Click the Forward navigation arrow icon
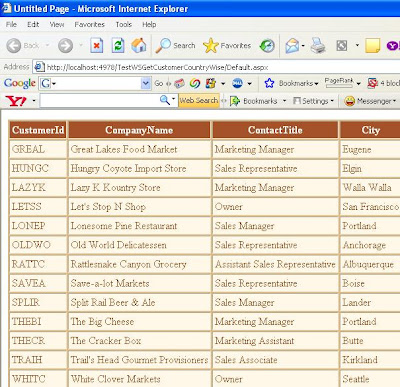The height and width of the screenshot is (387, 400). (65, 46)
